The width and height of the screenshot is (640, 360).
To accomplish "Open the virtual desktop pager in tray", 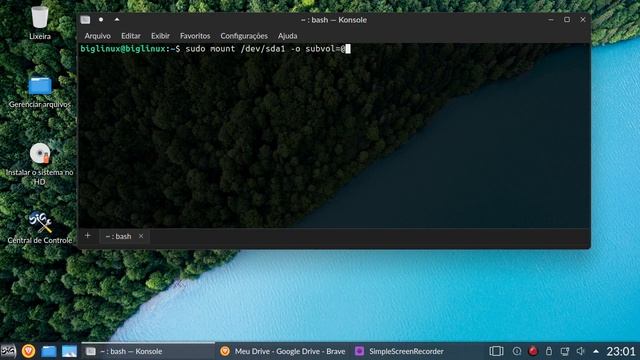I will [x=496, y=351].
